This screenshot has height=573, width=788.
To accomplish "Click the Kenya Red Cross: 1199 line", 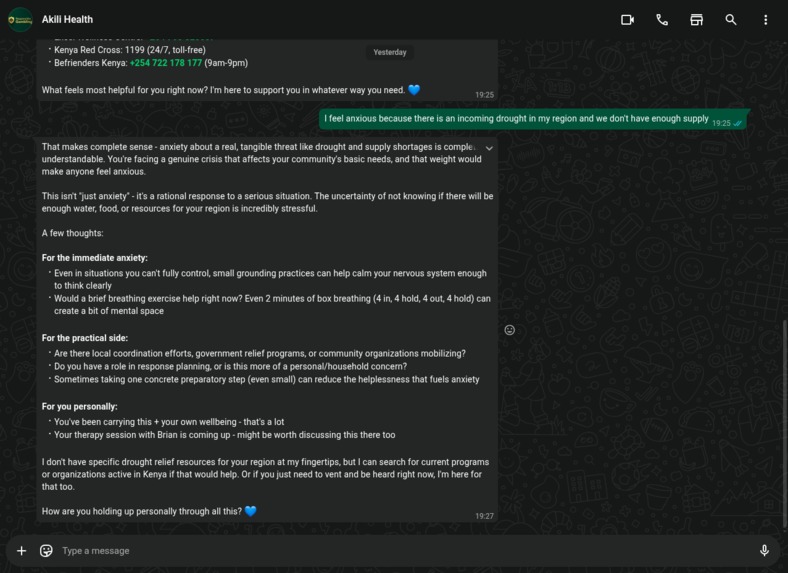I will pos(130,50).
